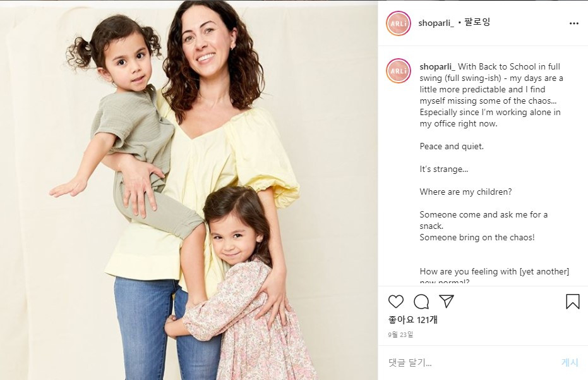588x380 pixels.
Task: Save the post with the bookmark icon
Action: click(573, 302)
